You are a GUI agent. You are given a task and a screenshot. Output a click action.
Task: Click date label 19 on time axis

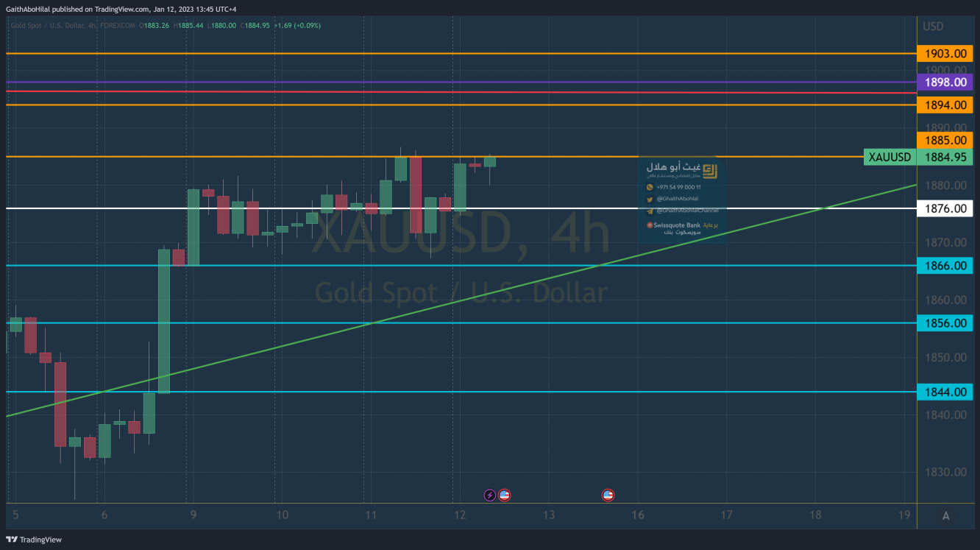click(906, 515)
